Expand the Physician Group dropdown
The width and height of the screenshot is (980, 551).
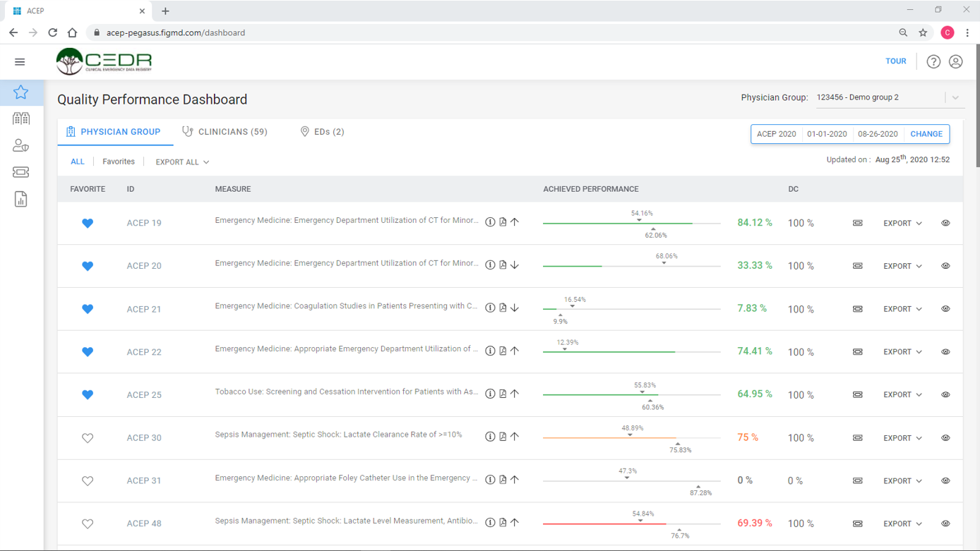click(955, 98)
